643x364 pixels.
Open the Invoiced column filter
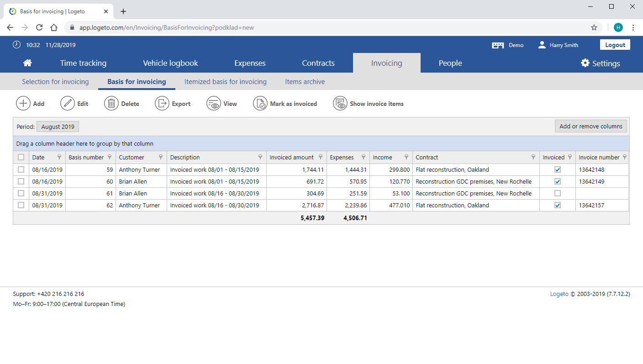point(570,157)
